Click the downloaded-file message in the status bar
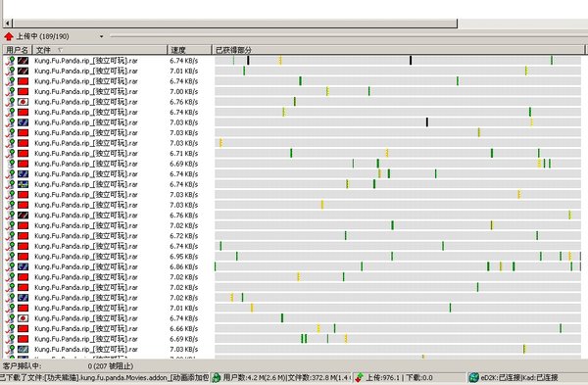Image resolution: width=588 pixels, height=385 pixels. (x=104, y=377)
